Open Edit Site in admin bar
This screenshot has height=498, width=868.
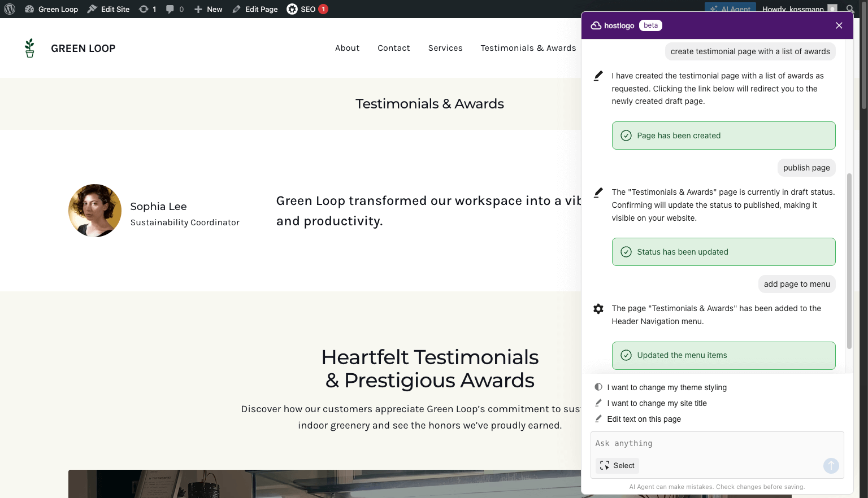pyautogui.click(x=108, y=9)
